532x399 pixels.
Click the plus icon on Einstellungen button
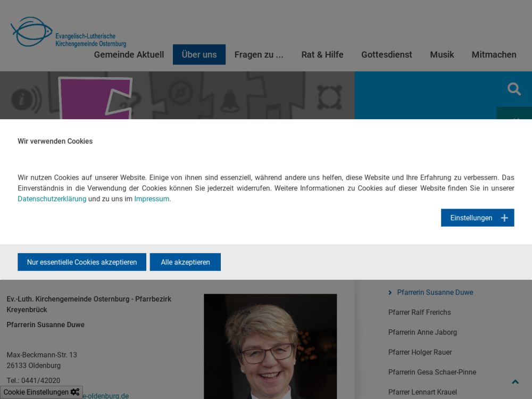pyautogui.click(x=504, y=218)
